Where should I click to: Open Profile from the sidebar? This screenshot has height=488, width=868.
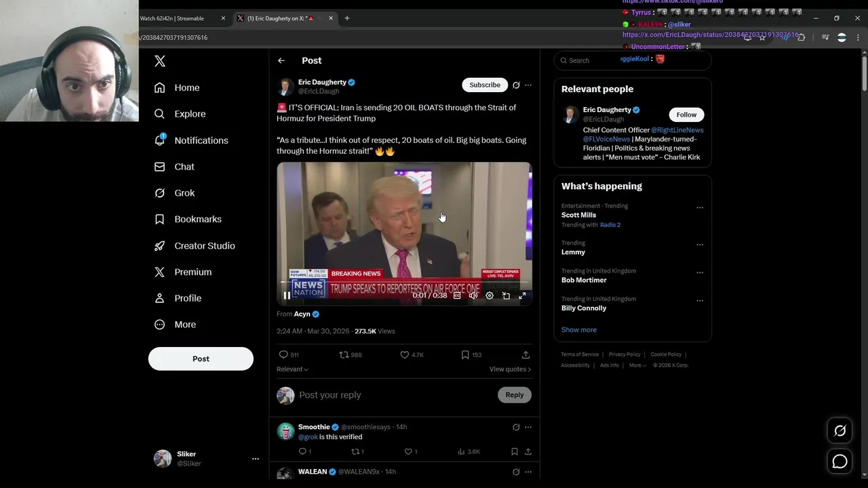coord(178,298)
